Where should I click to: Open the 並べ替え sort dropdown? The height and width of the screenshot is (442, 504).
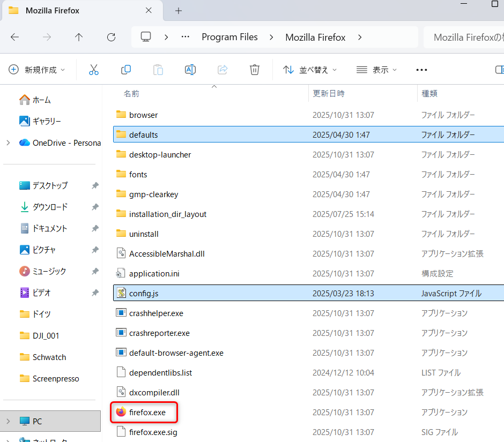point(310,70)
